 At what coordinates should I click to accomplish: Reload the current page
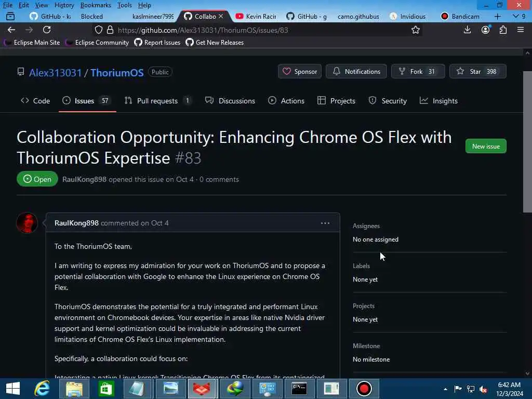pos(47,30)
